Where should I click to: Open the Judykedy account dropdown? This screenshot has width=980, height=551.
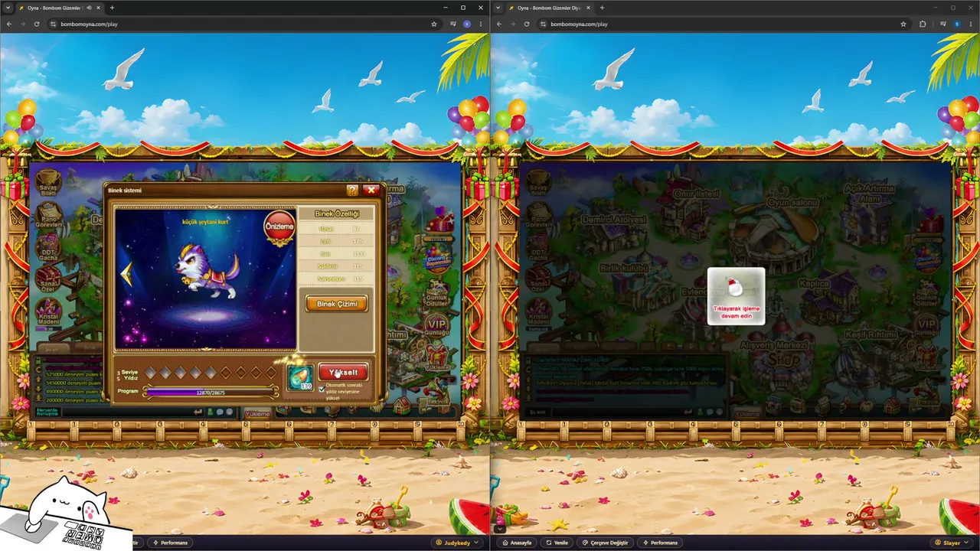[x=457, y=543]
